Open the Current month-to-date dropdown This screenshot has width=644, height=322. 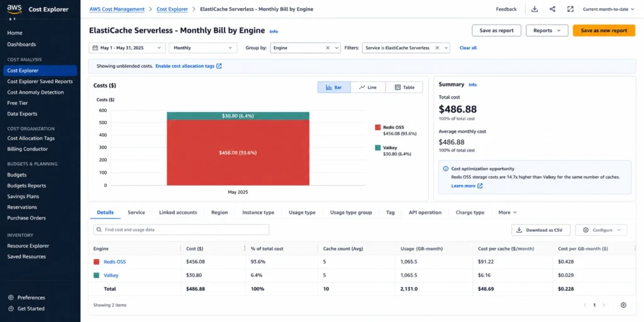pyautogui.click(x=608, y=9)
